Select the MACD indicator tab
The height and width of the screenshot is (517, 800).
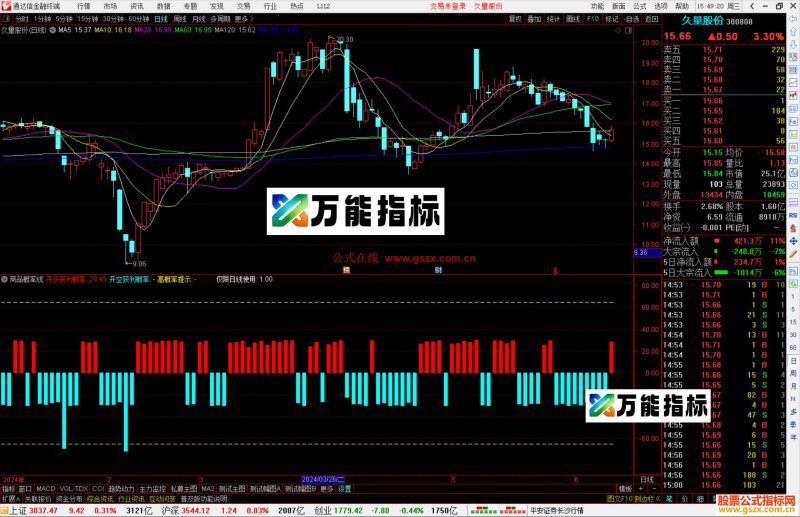(45, 489)
